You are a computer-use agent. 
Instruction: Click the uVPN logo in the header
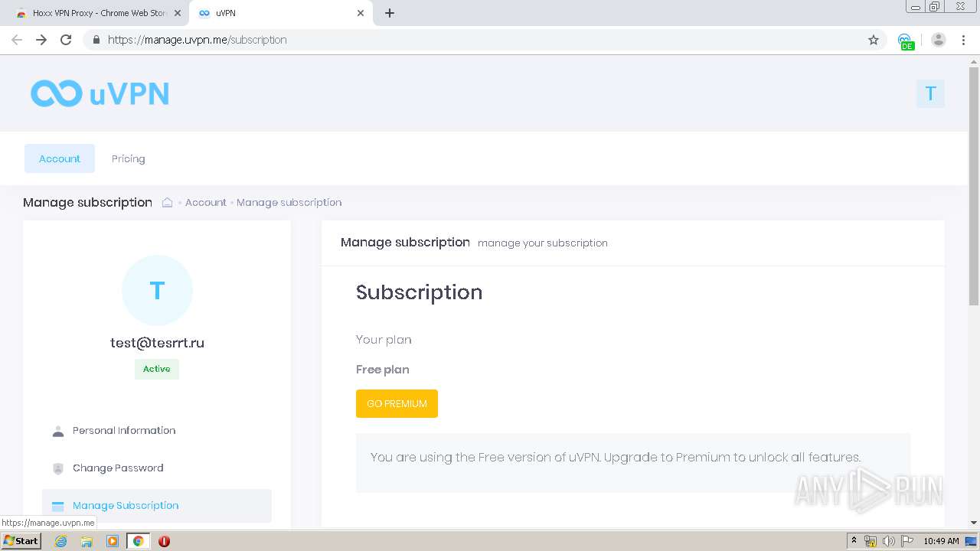[100, 93]
